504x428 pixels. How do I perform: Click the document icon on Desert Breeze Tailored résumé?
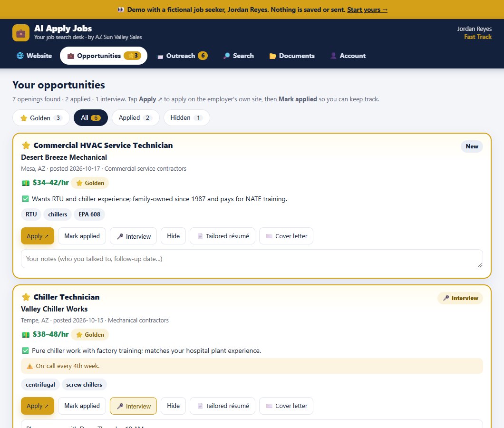coord(200,236)
